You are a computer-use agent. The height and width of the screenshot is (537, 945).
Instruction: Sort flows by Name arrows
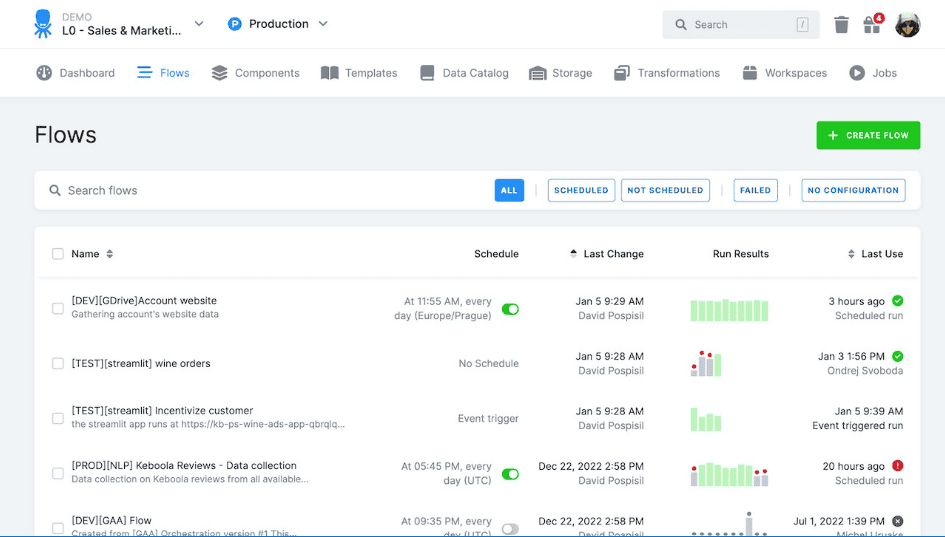(x=110, y=254)
